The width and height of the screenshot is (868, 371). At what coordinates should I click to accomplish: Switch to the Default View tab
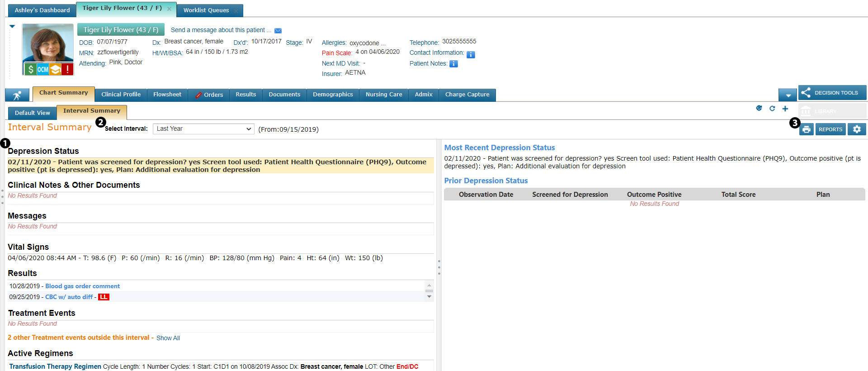[x=32, y=113]
